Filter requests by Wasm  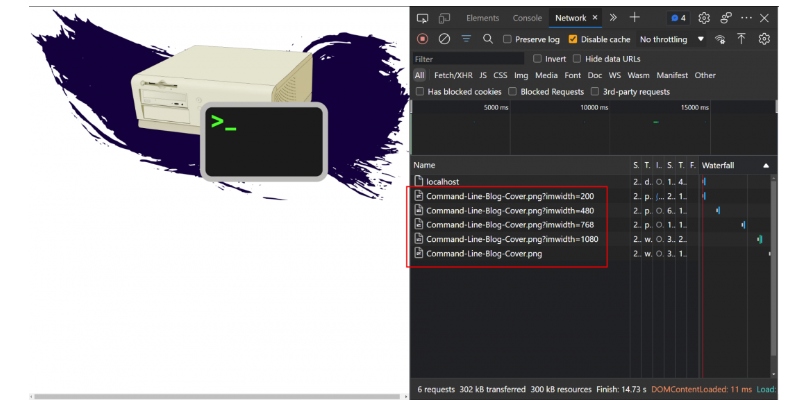click(x=638, y=76)
